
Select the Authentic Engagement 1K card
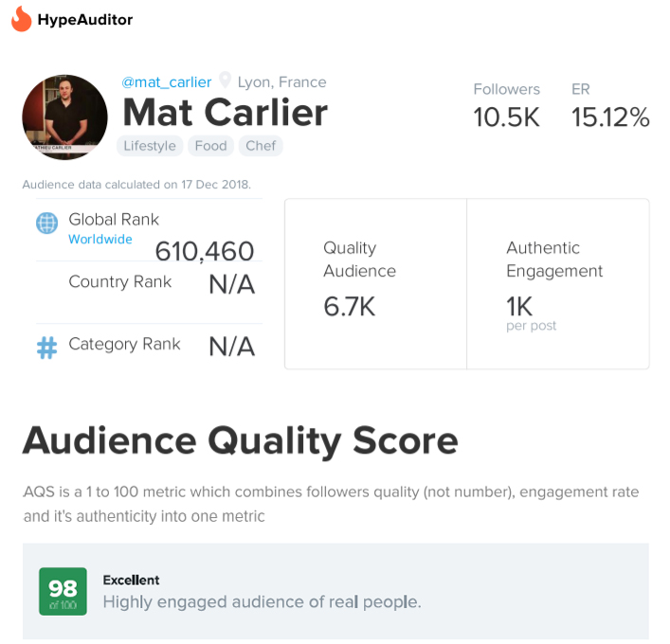tap(558, 284)
